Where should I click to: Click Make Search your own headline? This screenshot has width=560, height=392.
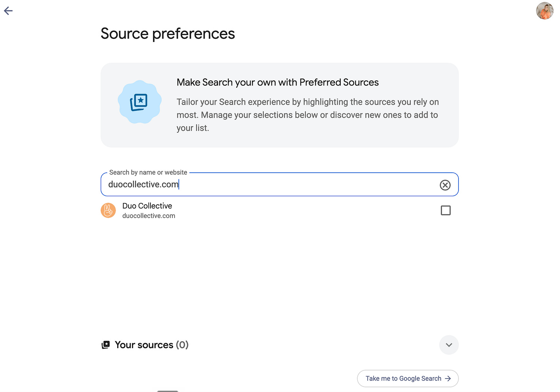click(278, 82)
